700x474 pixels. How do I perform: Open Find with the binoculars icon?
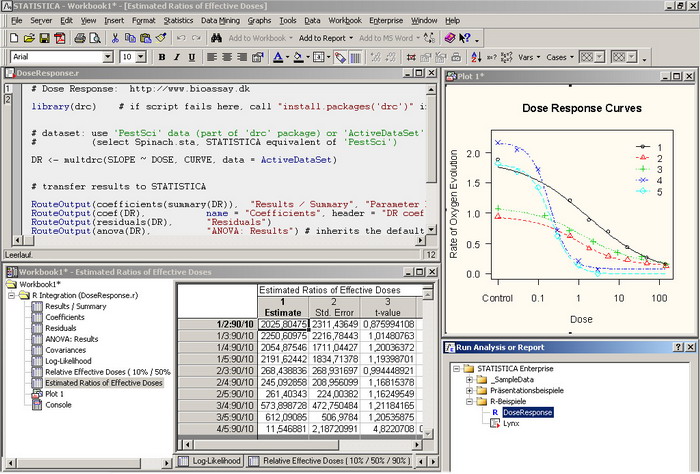217,38
